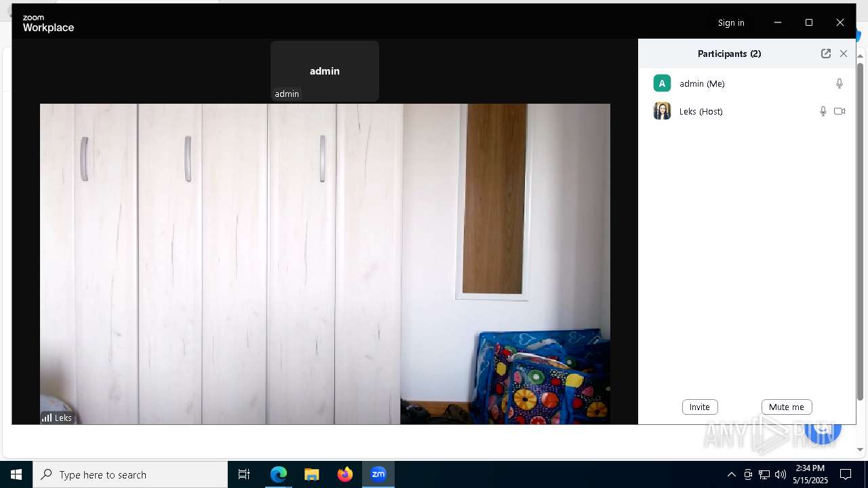The width and height of the screenshot is (868, 488).
Task: Minimize the Zoom window
Action: click(x=778, y=22)
